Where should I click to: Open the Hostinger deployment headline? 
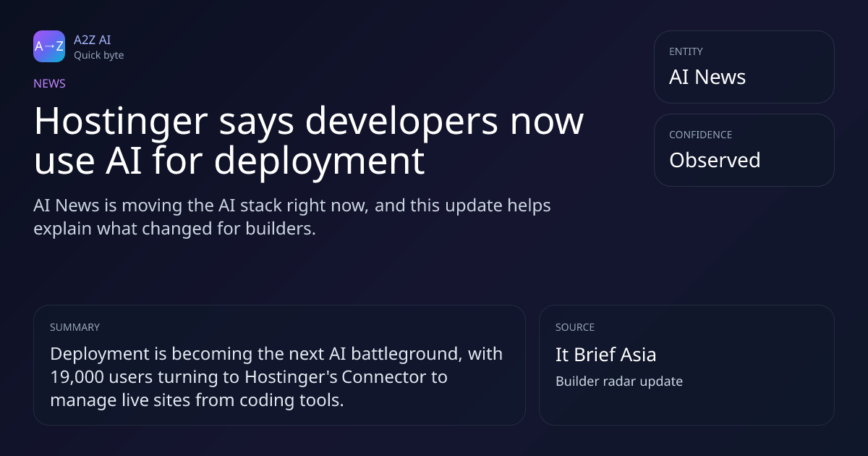308,140
